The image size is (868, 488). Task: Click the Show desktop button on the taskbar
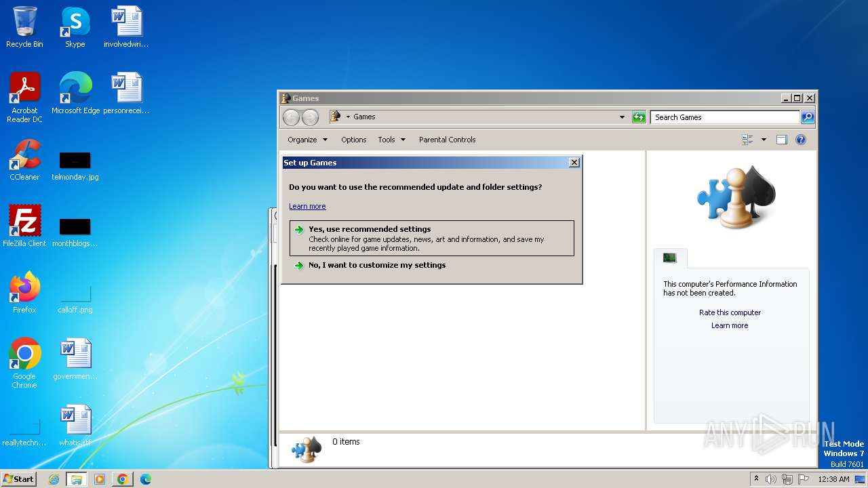860,479
